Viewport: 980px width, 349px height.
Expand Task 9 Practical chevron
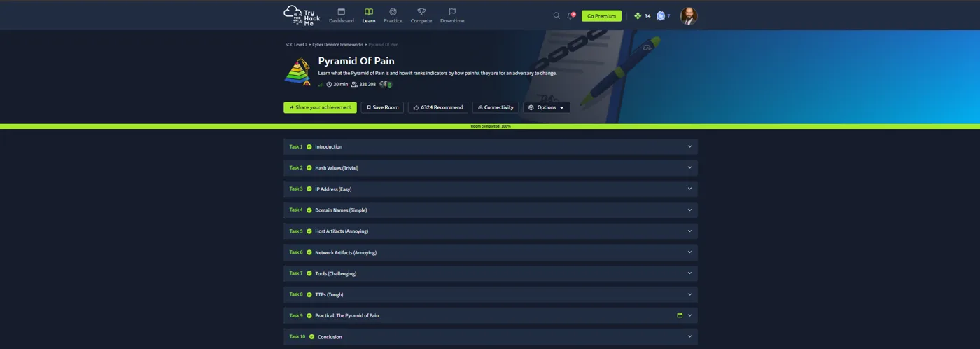[x=689, y=315]
